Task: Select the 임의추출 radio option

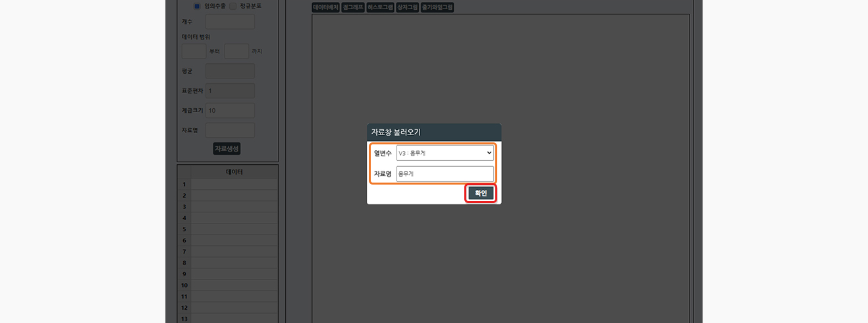Action: point(197,6)
